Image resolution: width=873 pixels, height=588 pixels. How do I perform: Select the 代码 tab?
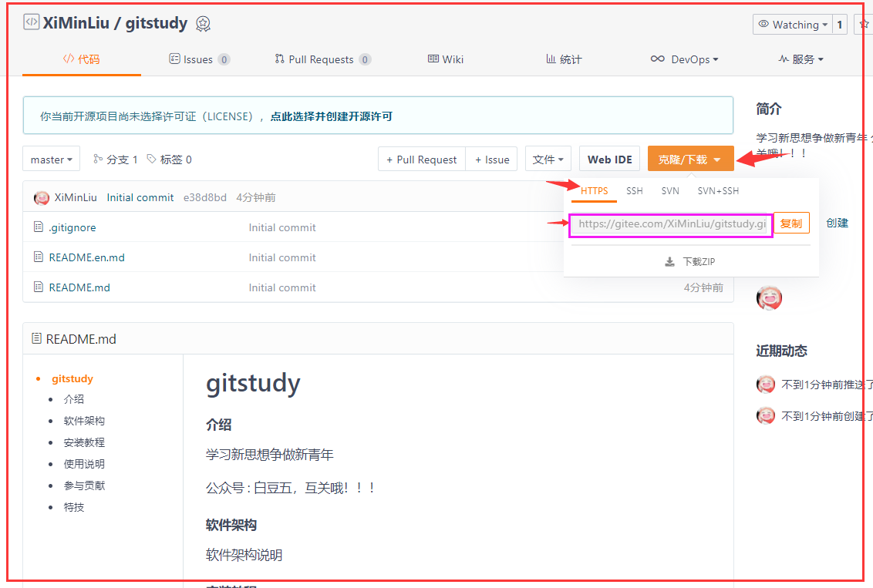click(81, 59)
